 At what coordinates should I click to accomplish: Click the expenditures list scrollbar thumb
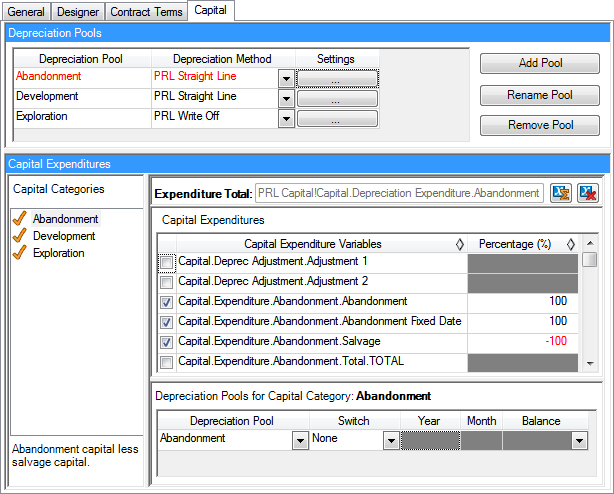(x=589, y=260)
